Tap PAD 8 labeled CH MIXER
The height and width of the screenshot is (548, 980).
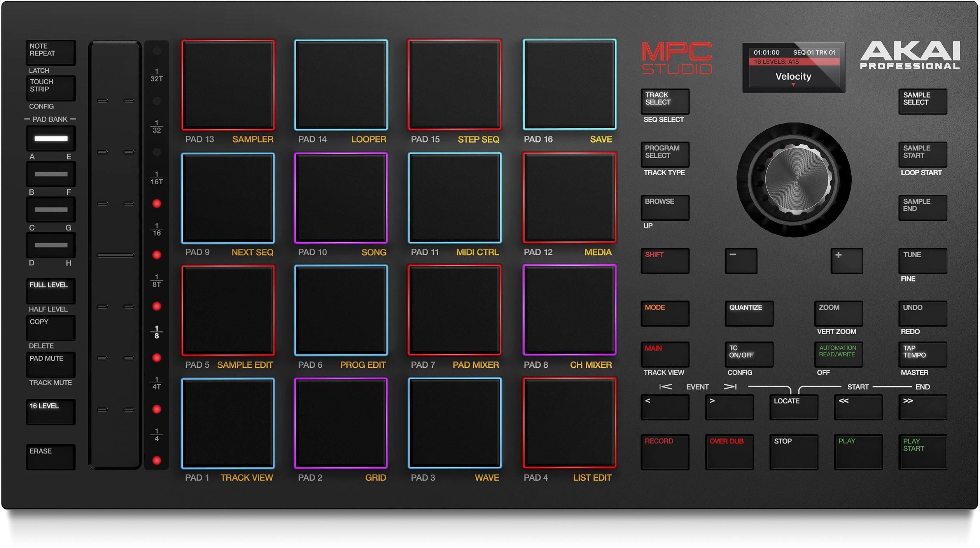coord(569,311)
